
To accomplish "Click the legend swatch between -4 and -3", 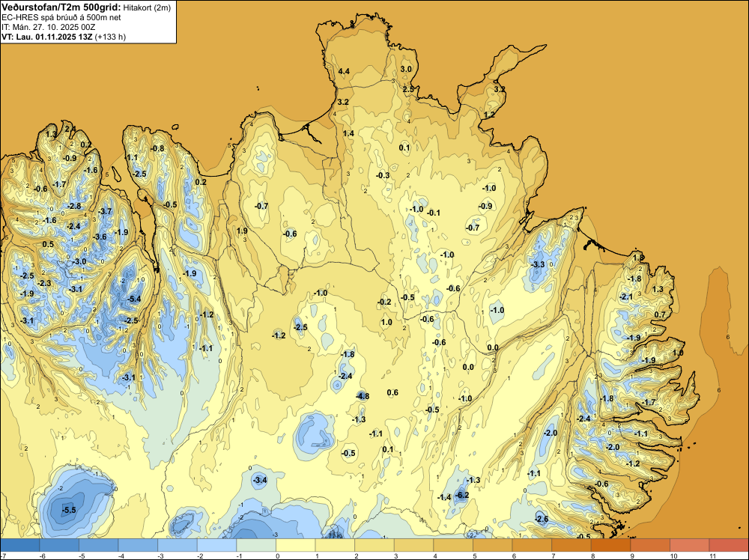I will tap(138, 545).
